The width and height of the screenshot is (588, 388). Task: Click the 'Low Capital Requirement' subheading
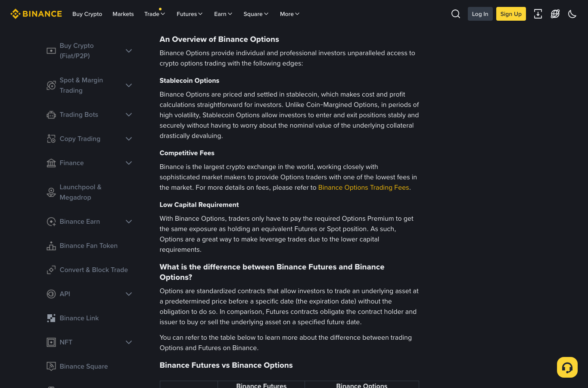click(x=199, y=205)
